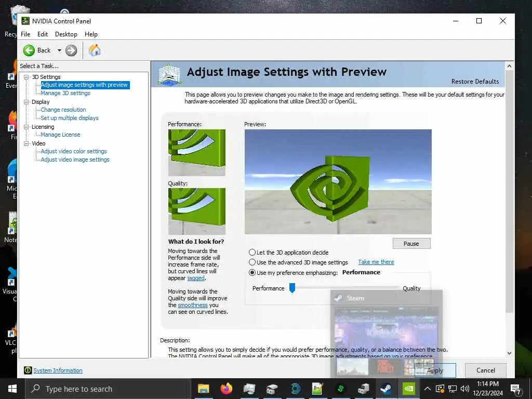This screenshot has height=399, width=532.
Task: Collapse the 3D Settings tree node
Action: tap(26, 77)
